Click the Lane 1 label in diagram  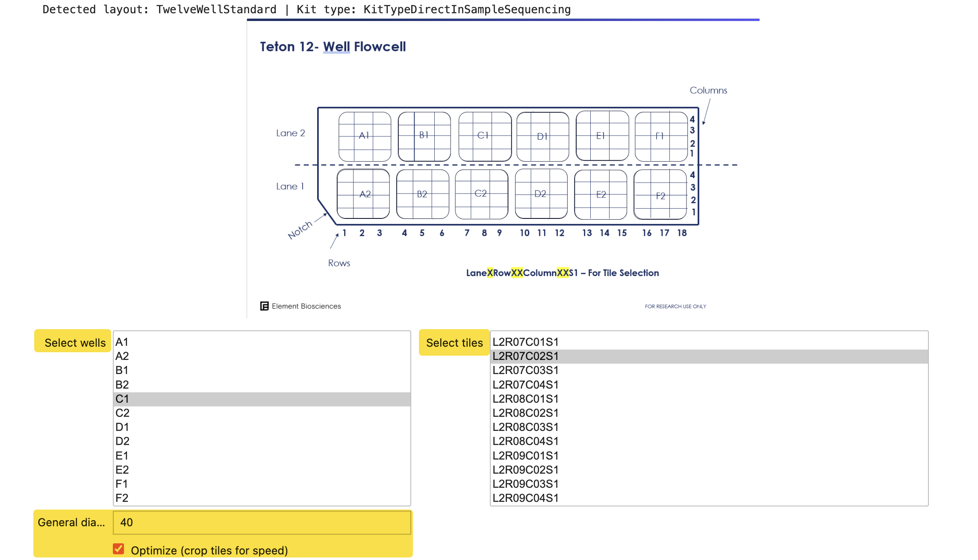pos(290,186)
